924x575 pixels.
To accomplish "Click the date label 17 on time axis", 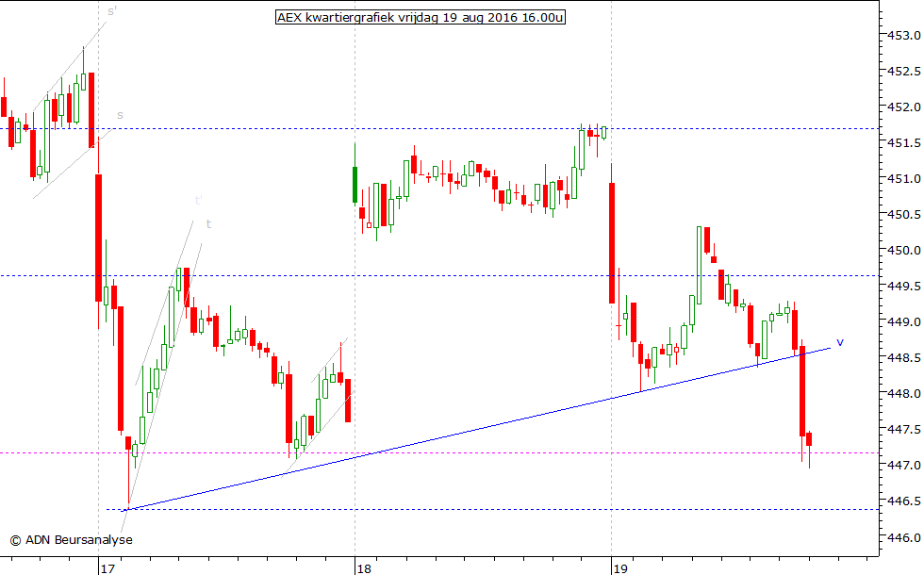I will click(107, 568).
